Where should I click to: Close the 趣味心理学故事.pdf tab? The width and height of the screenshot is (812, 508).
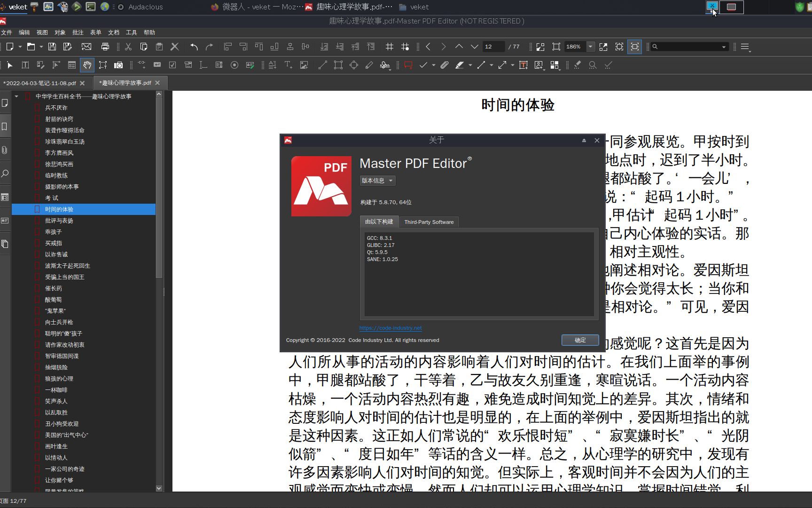157,83
